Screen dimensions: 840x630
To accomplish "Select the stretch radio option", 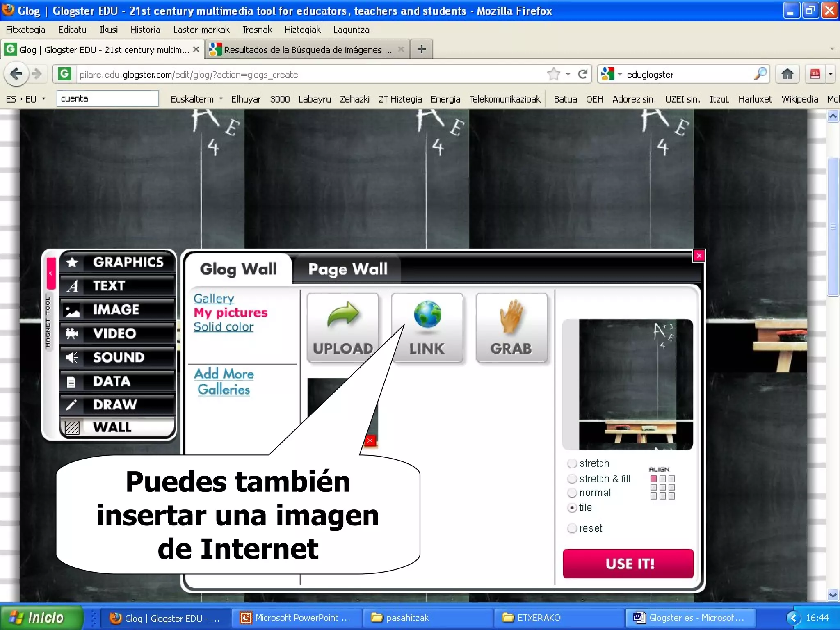I will pyautogui.click(x=572, y=463).
